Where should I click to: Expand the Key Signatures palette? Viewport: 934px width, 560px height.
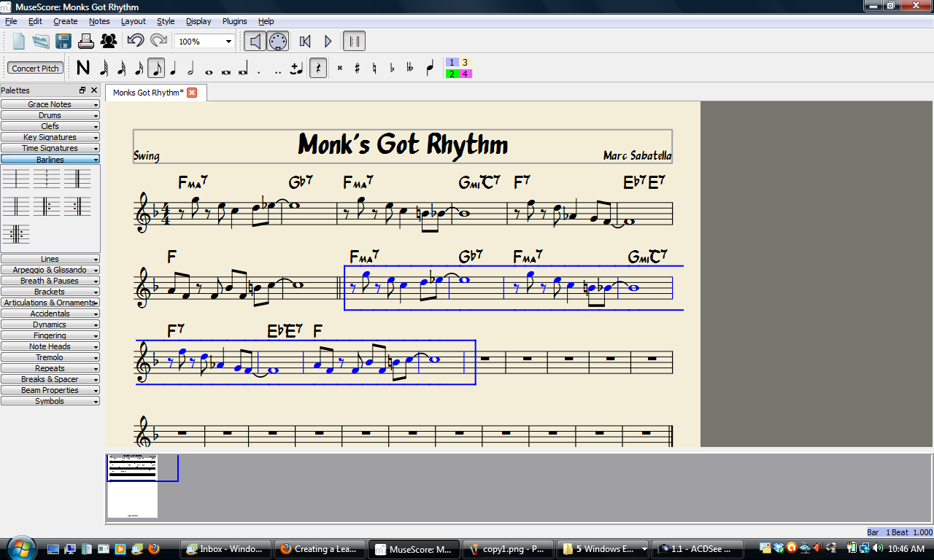(50, 137)
